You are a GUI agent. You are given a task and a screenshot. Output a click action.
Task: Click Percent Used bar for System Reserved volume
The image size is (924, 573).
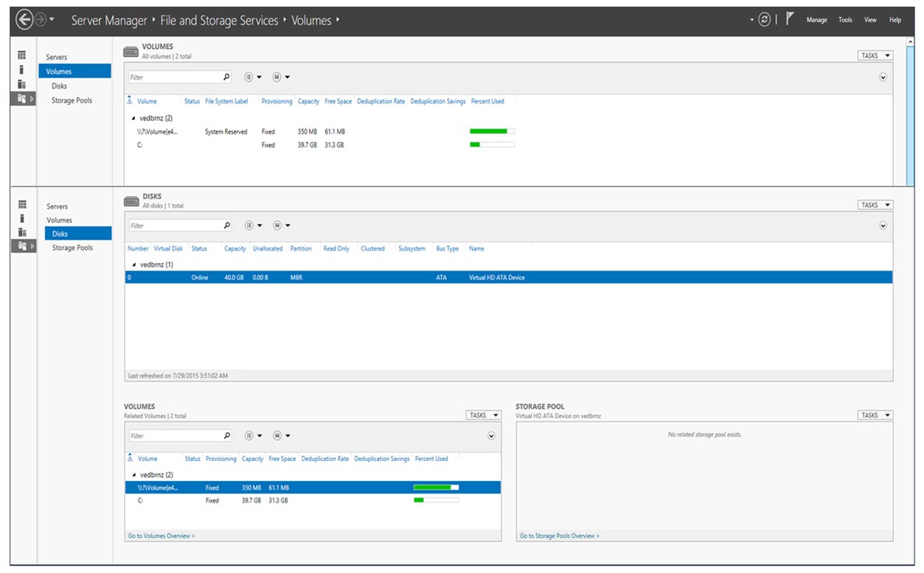point(493,131)
